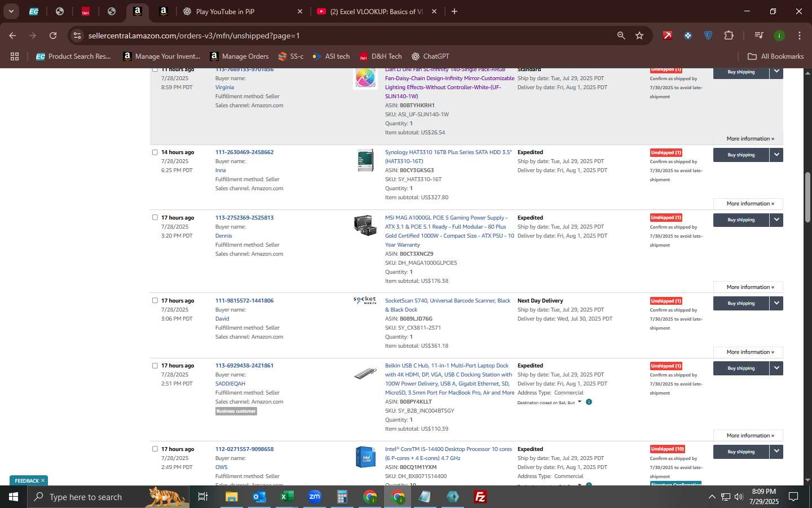812x508 pixels.
Task: Select checkbox for order 113-2752369-2525813
Action: (155, 217)
